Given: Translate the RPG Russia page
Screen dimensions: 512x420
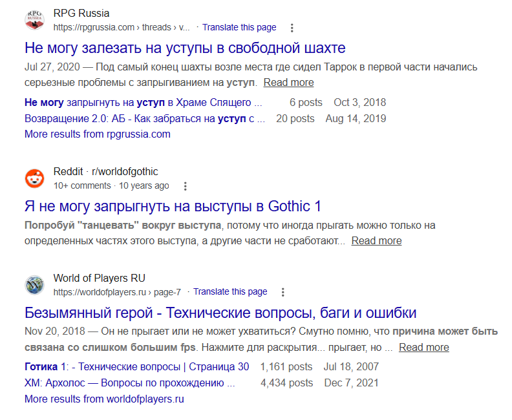Looking at the screenshot, I should [x=239, y=27].
